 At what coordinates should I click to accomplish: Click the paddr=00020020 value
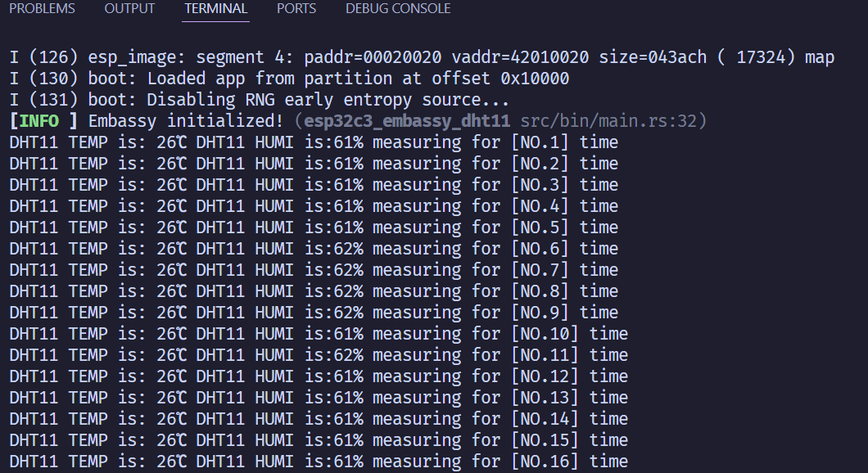coord(373,57)
